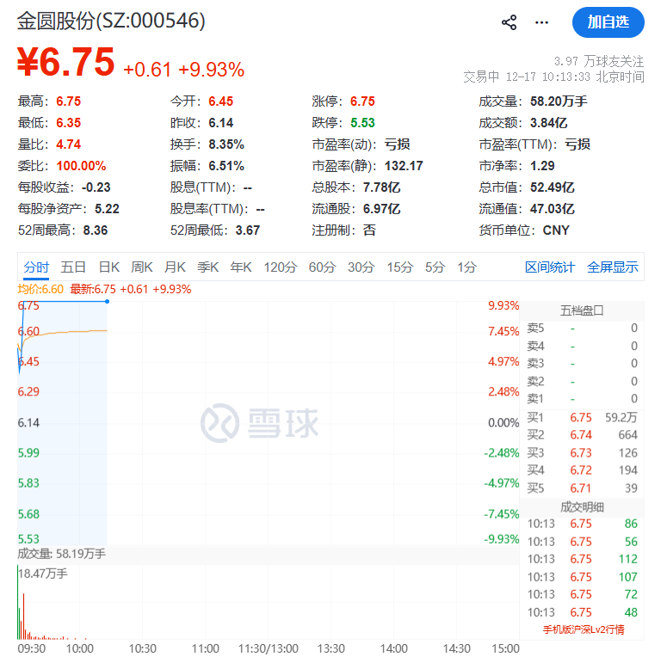667x663 pixels.
Task: Open the 周K chart tab
Action: (x=141, y=267)
